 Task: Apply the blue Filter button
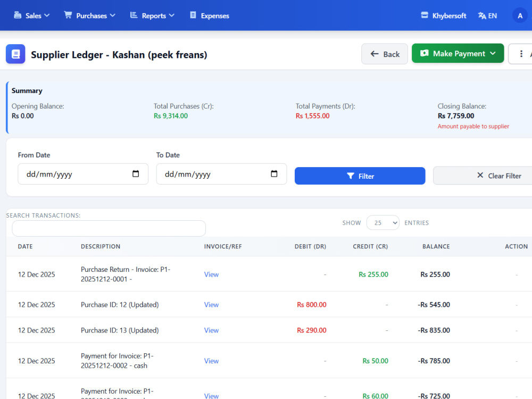(360, 176)
